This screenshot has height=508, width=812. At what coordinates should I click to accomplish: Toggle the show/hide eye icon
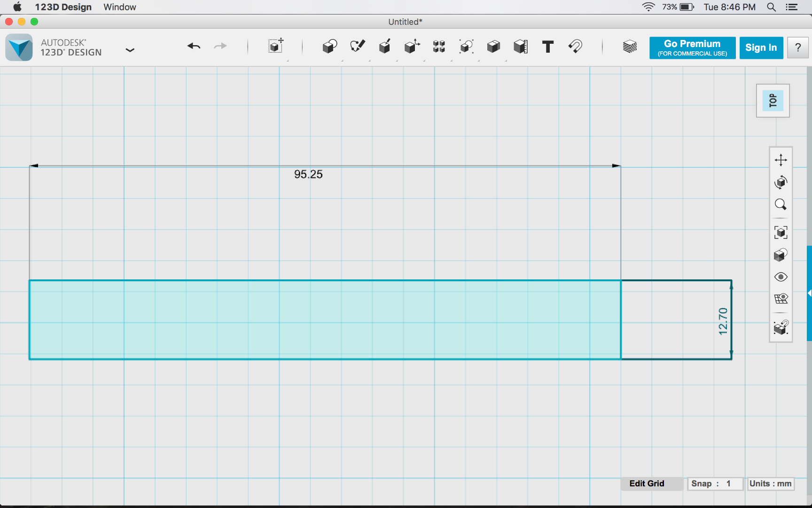pos(781,277)
